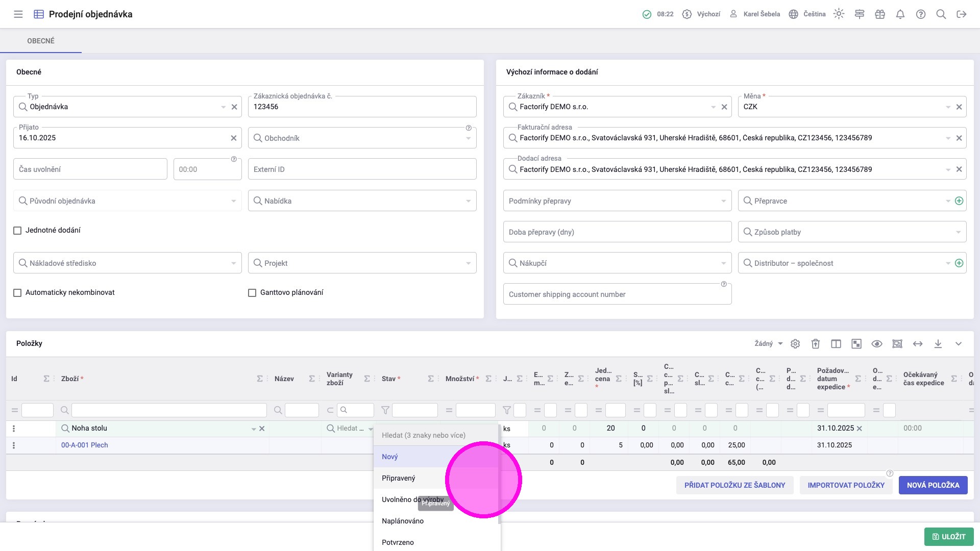Click the NOVÁ POLOŽKA button
Screen dimensions: 980x551
click(933, 485)
